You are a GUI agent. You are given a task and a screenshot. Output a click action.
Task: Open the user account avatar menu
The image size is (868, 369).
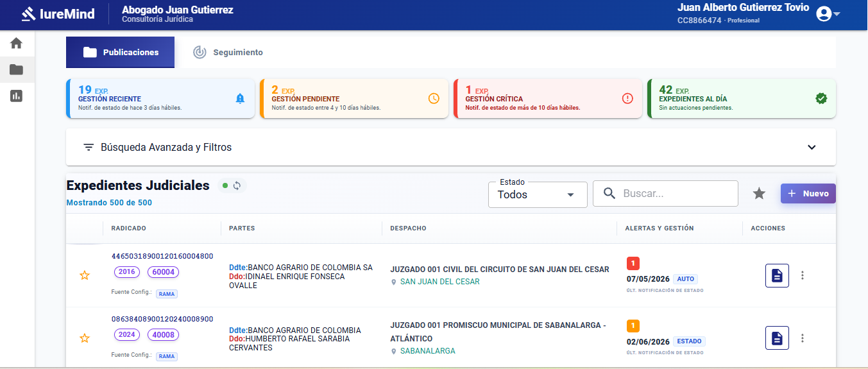click(x=828, y=13)
